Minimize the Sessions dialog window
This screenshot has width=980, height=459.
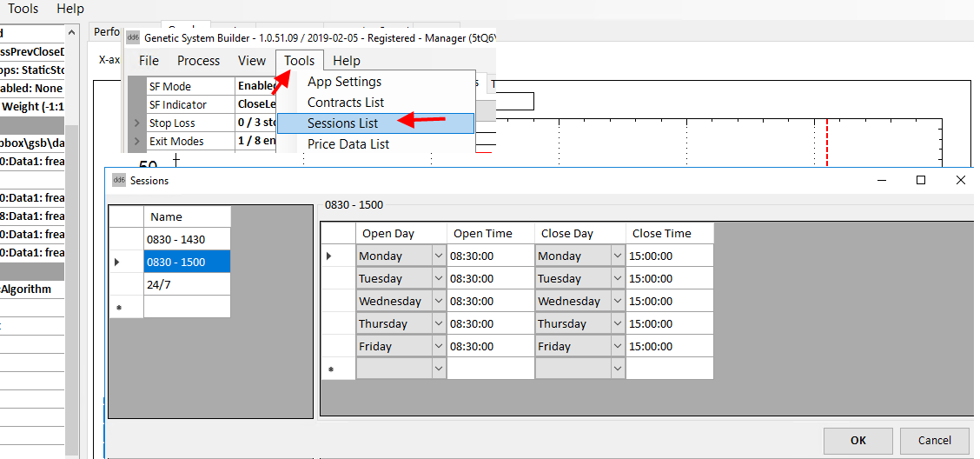tap(882, 180)
